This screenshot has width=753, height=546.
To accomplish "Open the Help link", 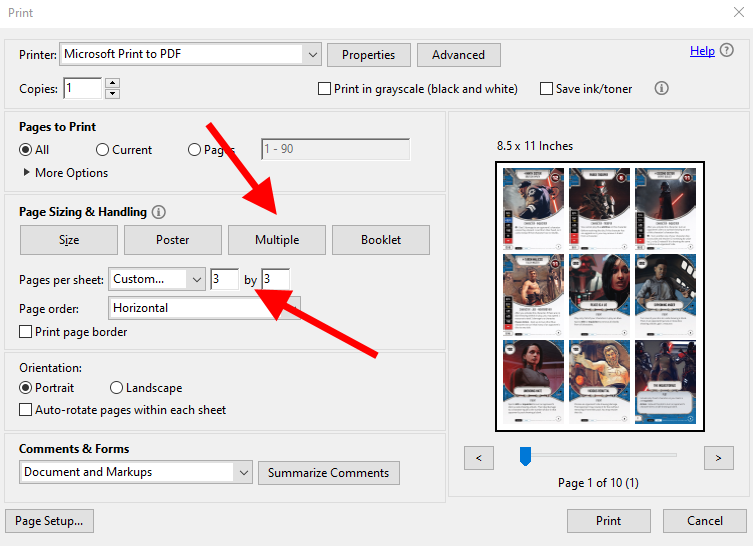I will pyautogui.click(x=702, y=50).
